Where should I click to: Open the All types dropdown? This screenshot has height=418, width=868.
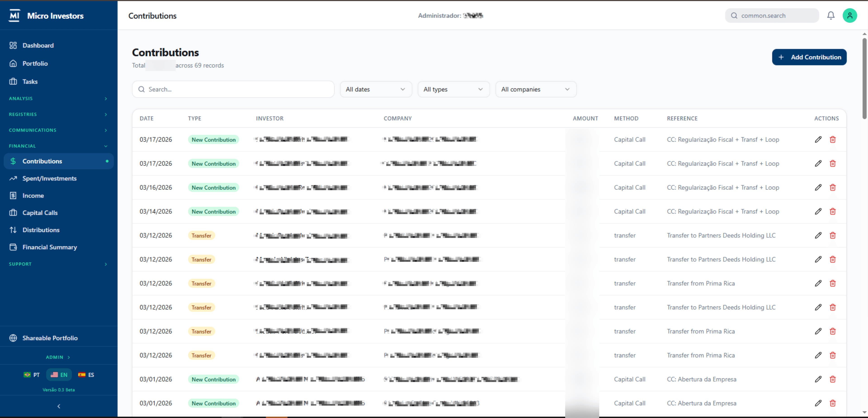point(453,89)
